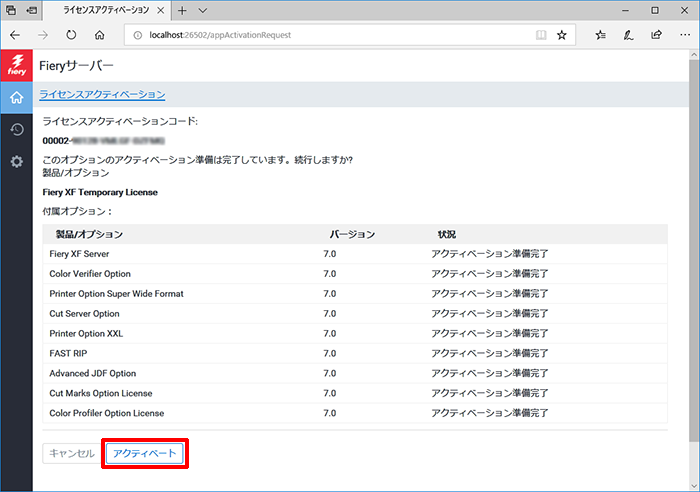700x492 pixels.
Task: Click the share page icon
Action: coord(656,35)
